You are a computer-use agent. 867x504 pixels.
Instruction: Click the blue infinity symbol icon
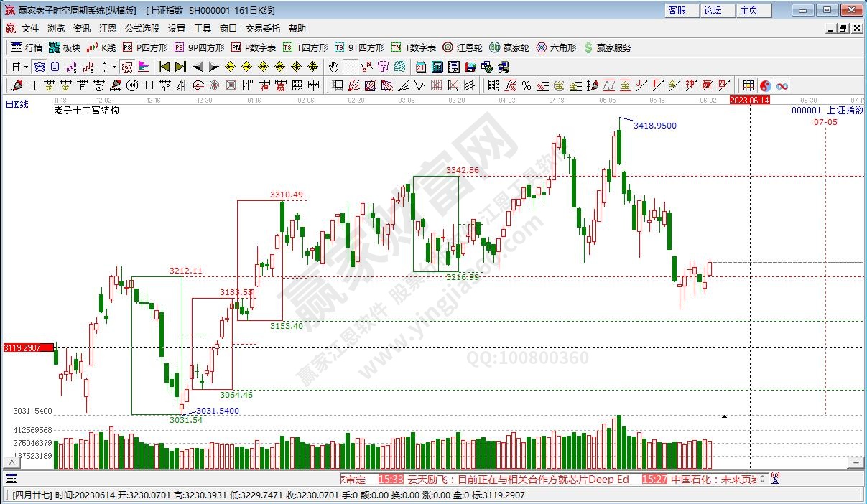point(782,85)
